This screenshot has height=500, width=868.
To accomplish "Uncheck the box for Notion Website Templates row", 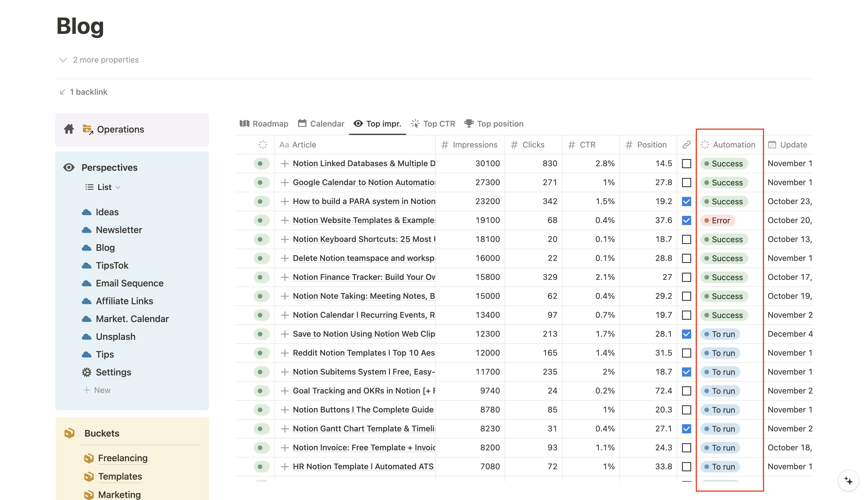I will coord(686,220).
